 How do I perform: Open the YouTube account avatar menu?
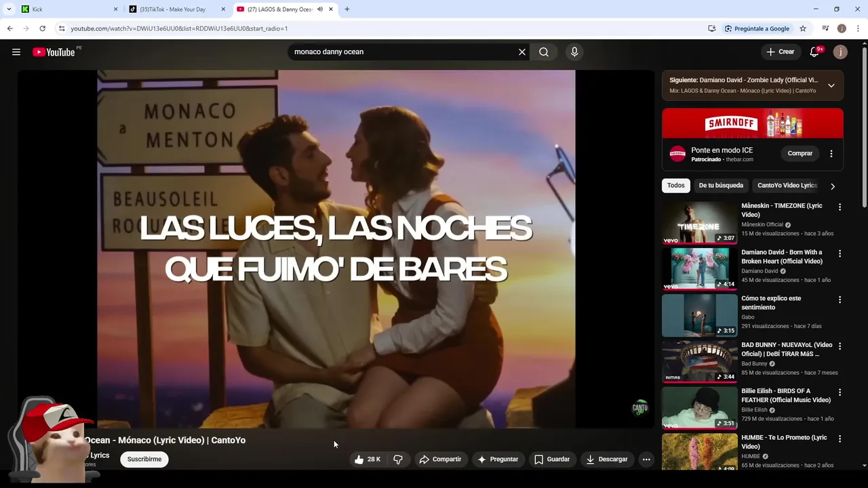[840, 52]
